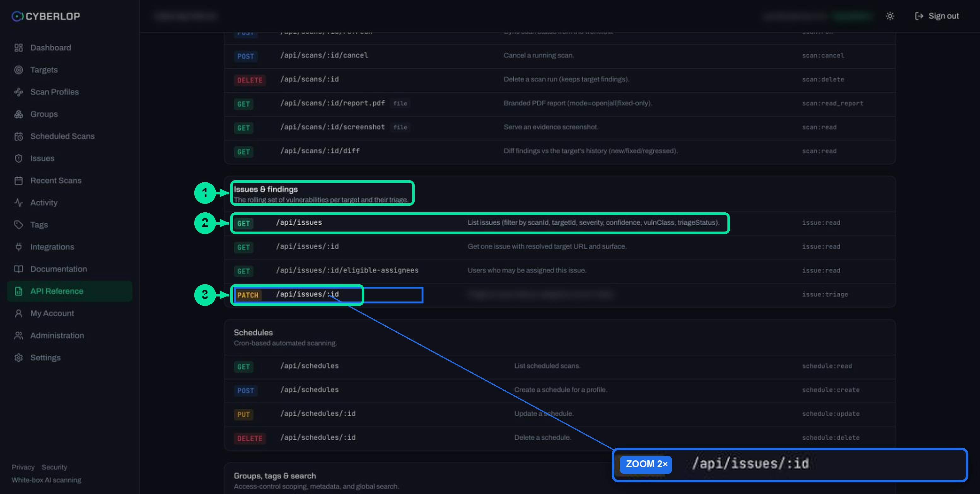Click the Sign out button
This screenshot has width=980, height=494.
coord(936,16)
